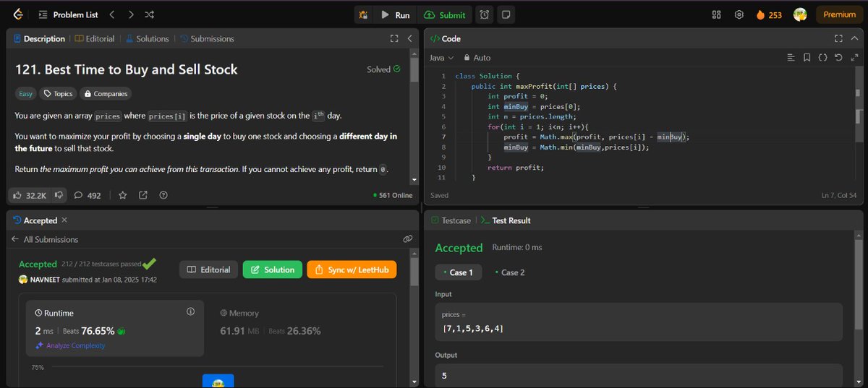Select Case 2
This screenshot has width=868, height=388.
point(510,272)
